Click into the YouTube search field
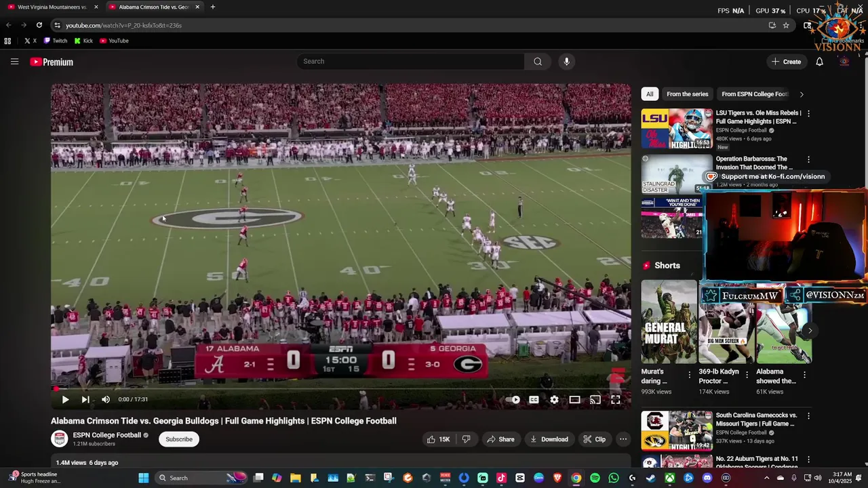The width and height of the screenshot is (868, 488). 410,62
